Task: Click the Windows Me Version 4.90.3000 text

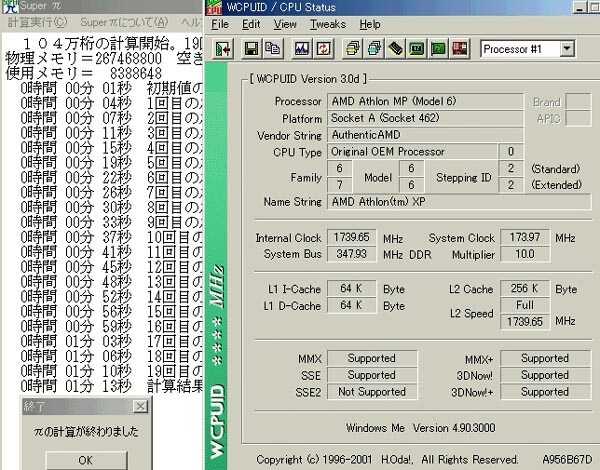Action: coord(421,428)
